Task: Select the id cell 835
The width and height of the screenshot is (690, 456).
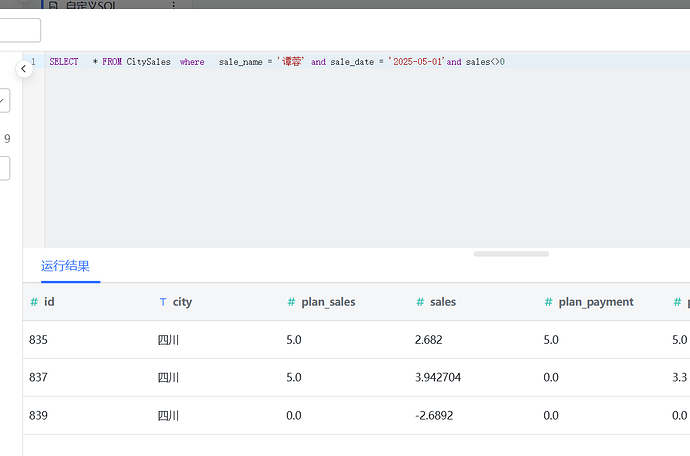Action: coord(38,340)
